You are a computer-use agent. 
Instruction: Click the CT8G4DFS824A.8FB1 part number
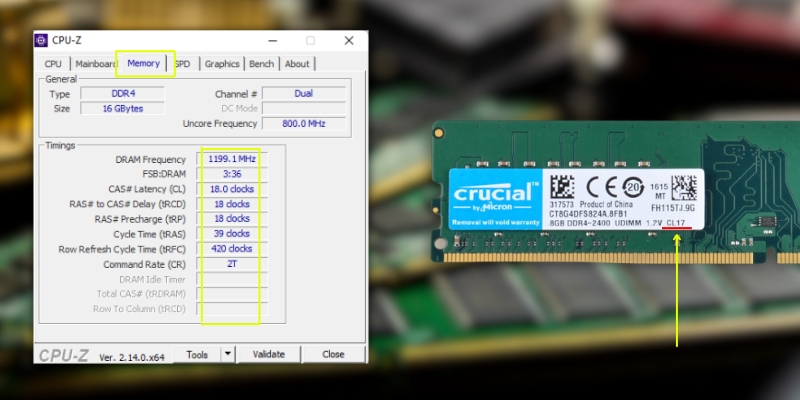pos(588,214)
